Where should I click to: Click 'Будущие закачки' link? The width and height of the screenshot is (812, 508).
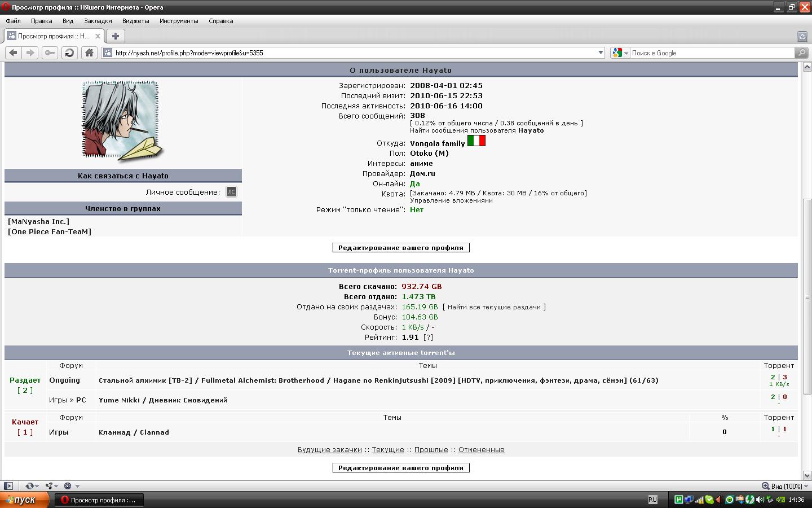[329, 450]
